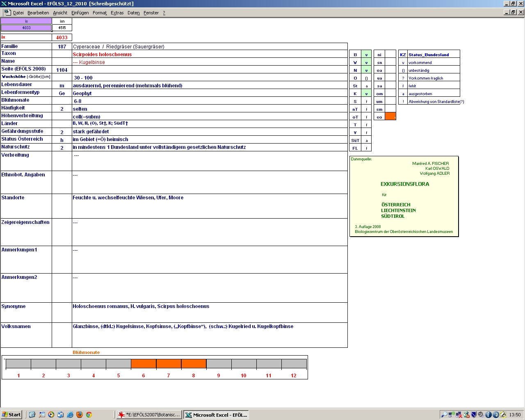This screenshot has width=525, height=420.
Task: Click the green status cell next to K
Action: (x=366, y=93)
